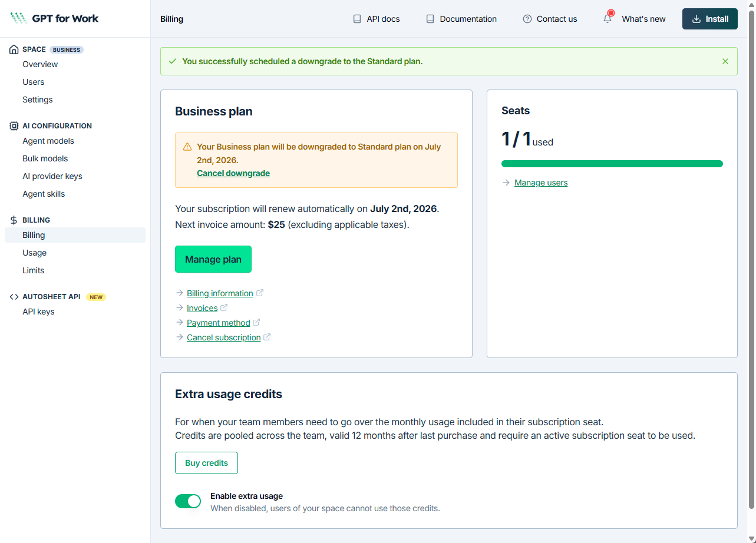Click the Cancel downgrade link
This screenshot has width=756, height=543.
[x=233, y=173]
